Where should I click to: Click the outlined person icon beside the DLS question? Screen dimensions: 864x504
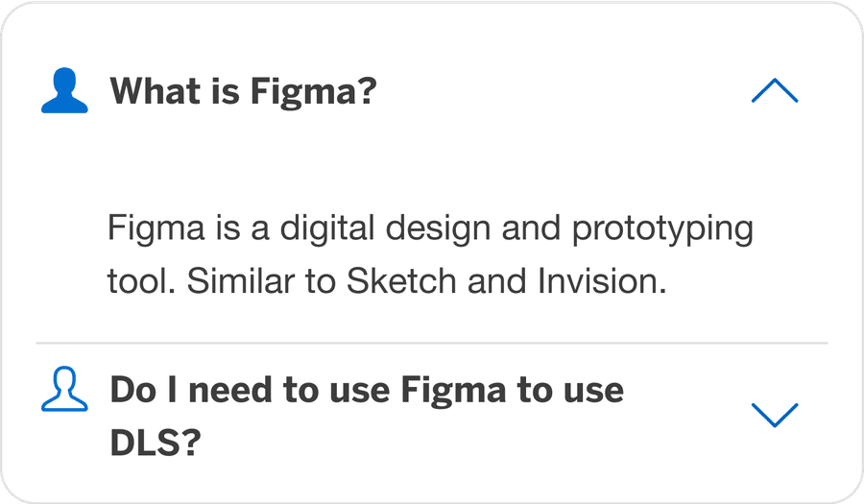[64, 392]
